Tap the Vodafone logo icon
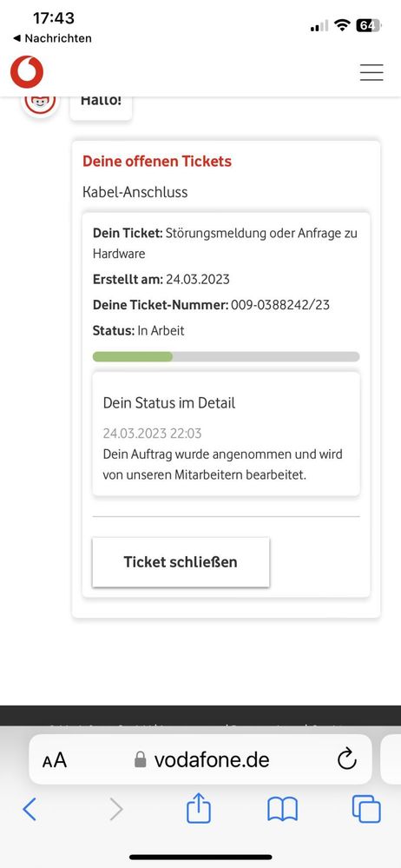Image resolution: width=401 pixels, height=868 pixels. (27, 72)
